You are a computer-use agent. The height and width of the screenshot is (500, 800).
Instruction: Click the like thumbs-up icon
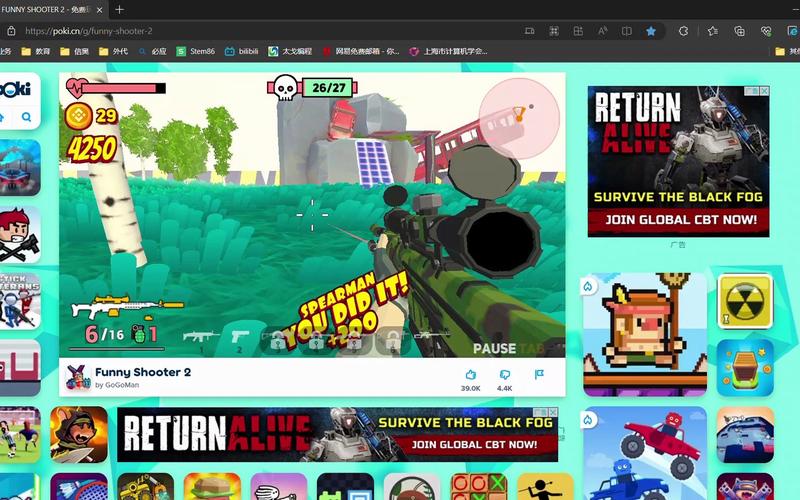470,375
